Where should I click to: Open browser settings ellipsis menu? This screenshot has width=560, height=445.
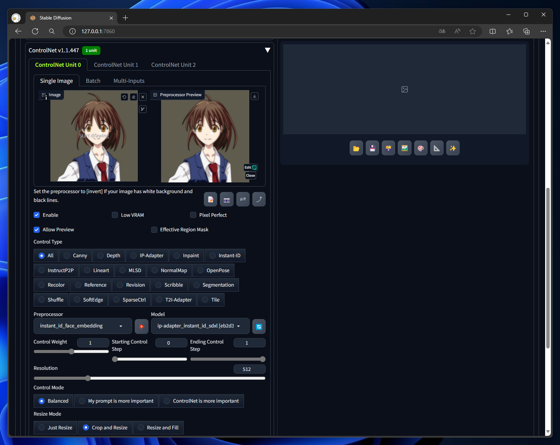point(543,31)
